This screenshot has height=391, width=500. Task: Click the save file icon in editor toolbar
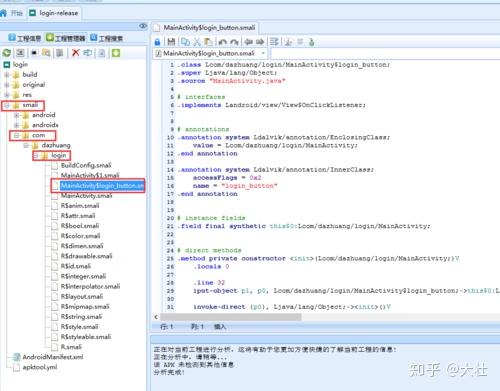coord(171,42)
